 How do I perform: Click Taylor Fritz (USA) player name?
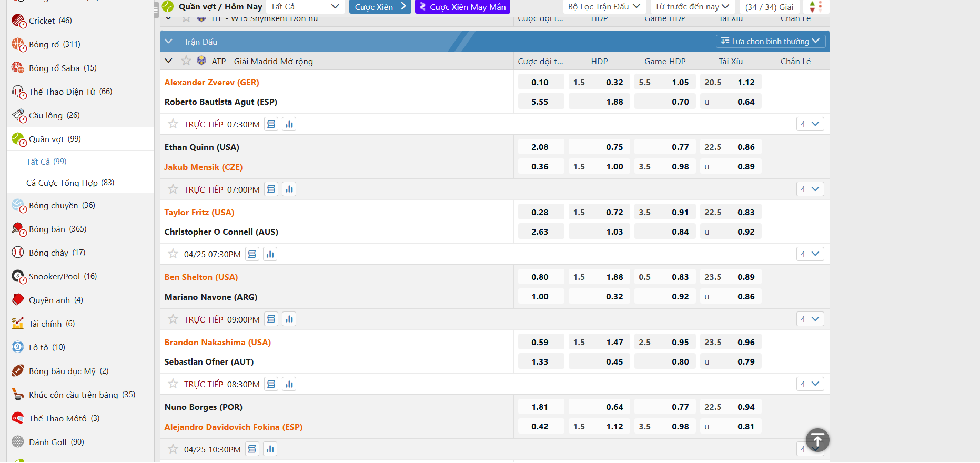click(x=199, y=212)
